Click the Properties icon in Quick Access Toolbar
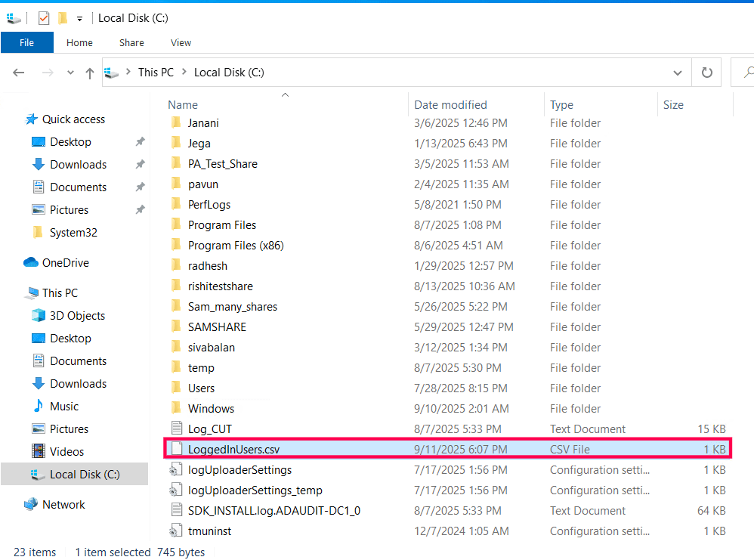This screenshot has height=560, width=754. (x=43, y=17)
